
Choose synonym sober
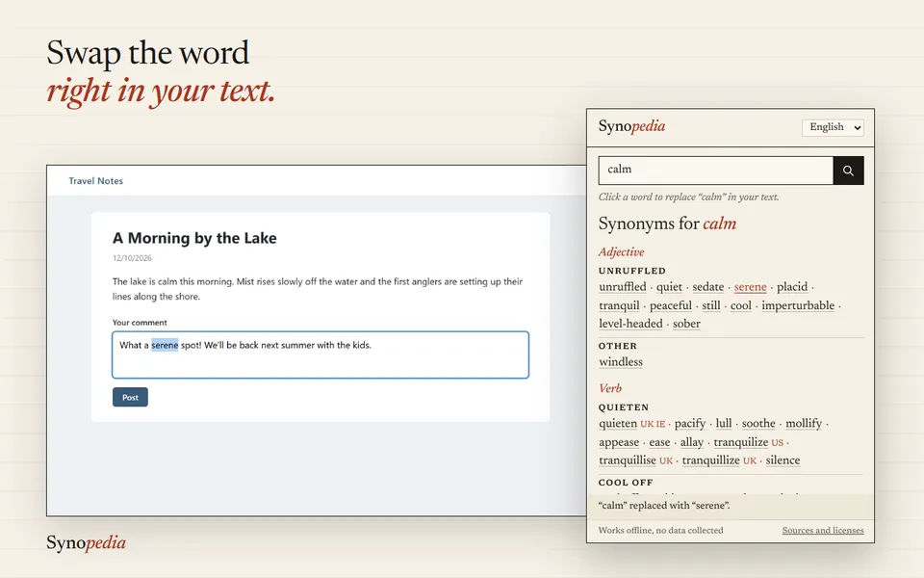(686, 324)
